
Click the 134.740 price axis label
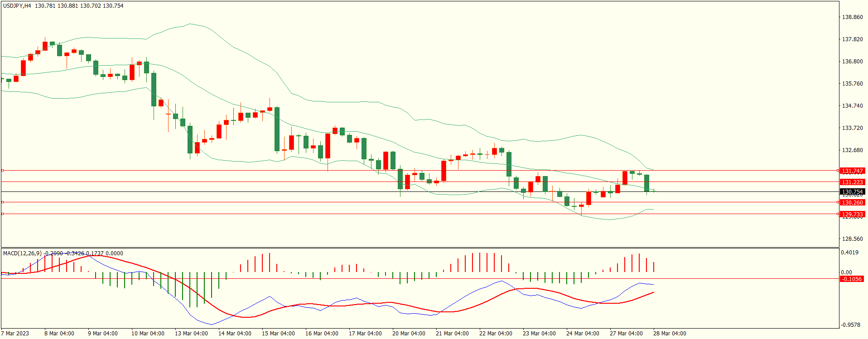tap(852, 106)
